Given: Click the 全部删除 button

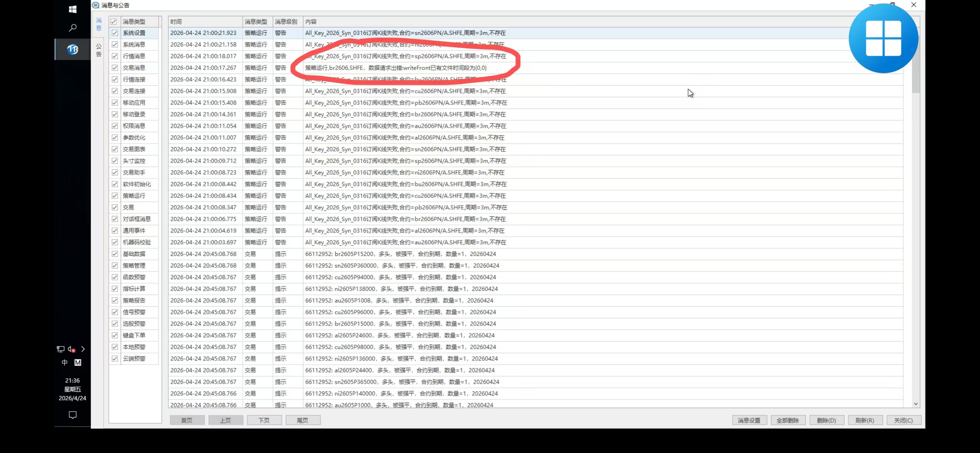Looking at the screenshot, I should click(788, 420).
